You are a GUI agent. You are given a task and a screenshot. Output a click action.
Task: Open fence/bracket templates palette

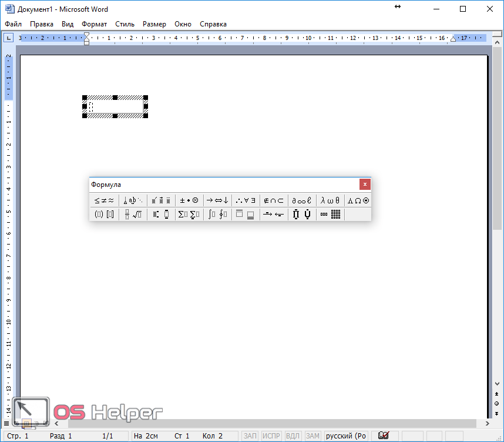point(104,215)
